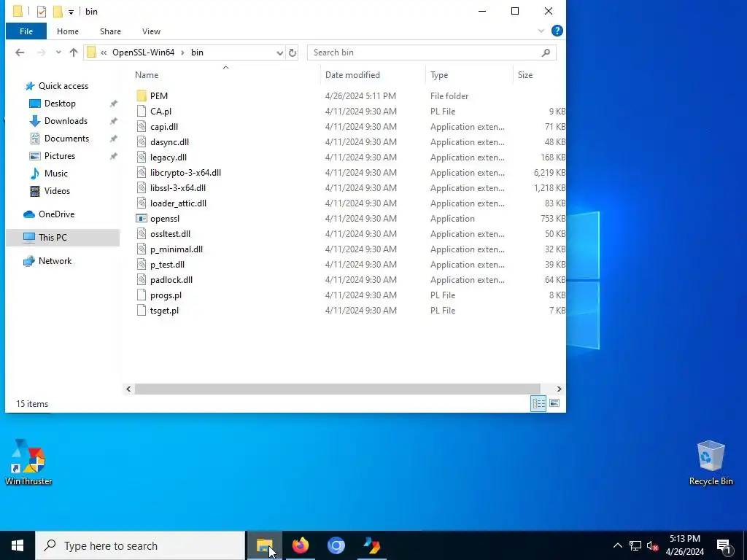This screenshot has height=560, width=747.
Task: Click OpenSSL-Win64 in the breadcrumb path
Action: pyautogui.click(x=143, y=52)
